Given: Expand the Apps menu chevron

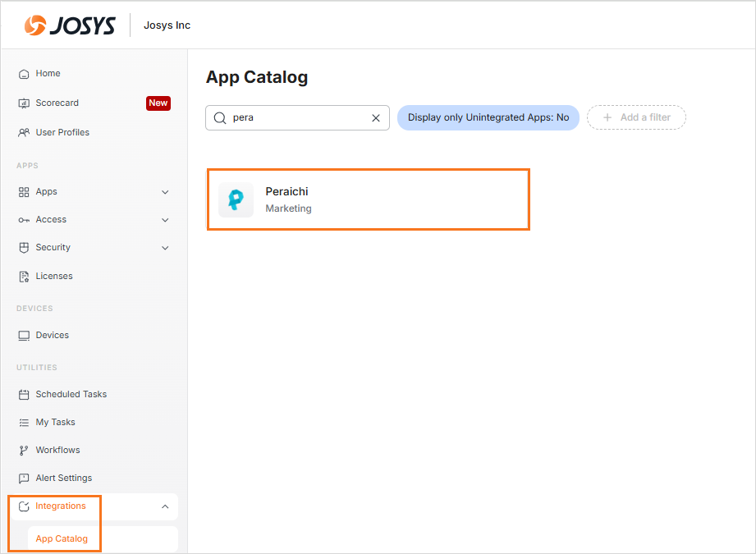Looking at the screenshot, I should tap(165, 192).
